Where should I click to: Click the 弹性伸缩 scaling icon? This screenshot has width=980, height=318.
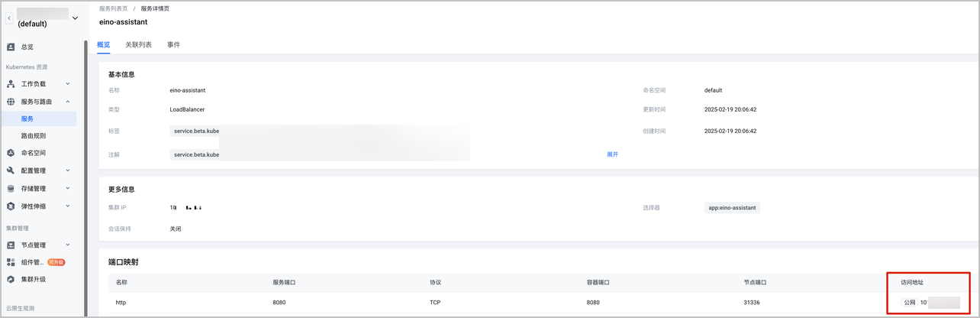pyautogui.click(x=11, y=206)
